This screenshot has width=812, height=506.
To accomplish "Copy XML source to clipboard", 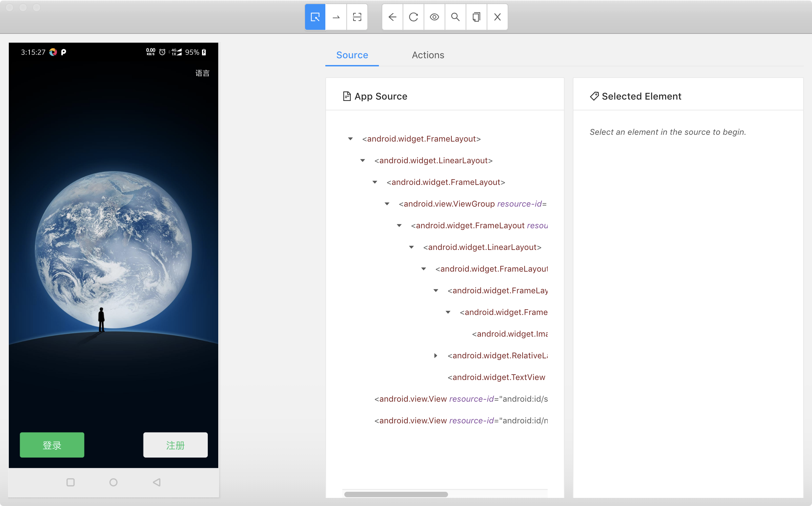I will point(476,17).
